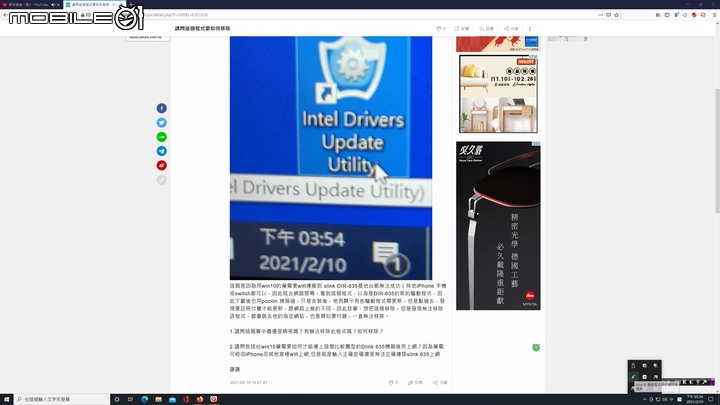Share the post via the Telegram icon

[162, 151]
